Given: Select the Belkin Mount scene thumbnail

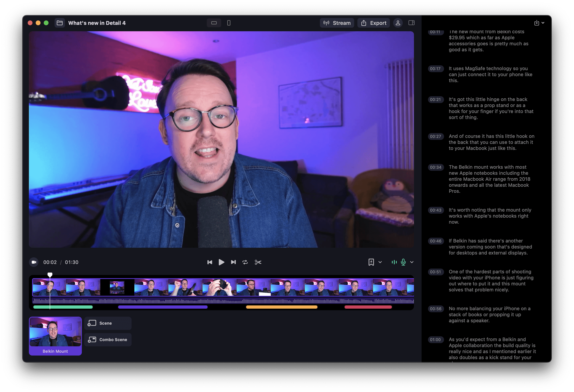Looking at the screenshot, I should pos(55,336).
